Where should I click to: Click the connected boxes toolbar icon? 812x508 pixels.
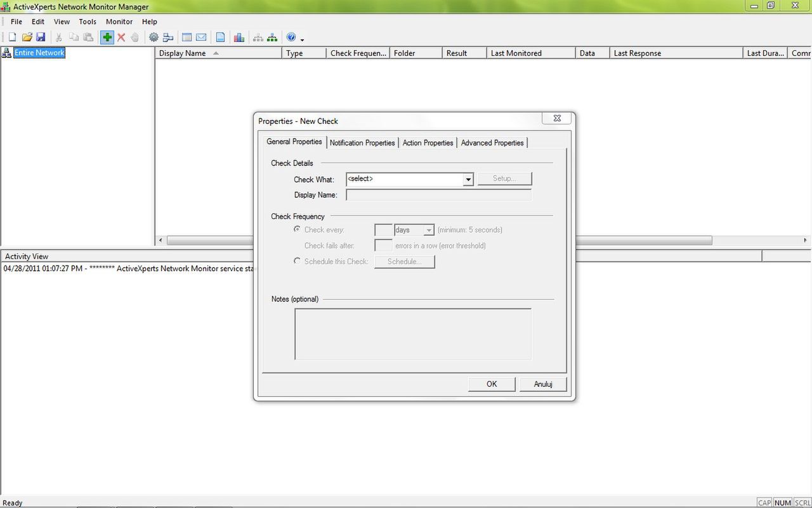click(x=168, y=37)
